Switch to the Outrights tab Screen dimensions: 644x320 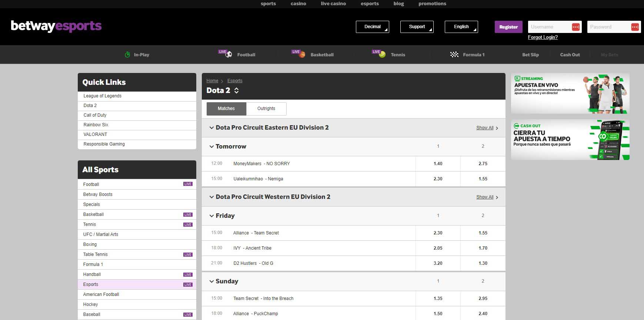tap(266, 109)
